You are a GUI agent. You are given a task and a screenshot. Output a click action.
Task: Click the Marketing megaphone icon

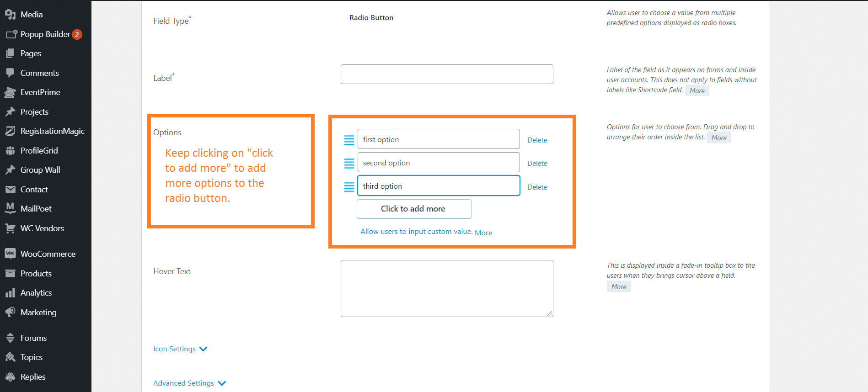10,312
